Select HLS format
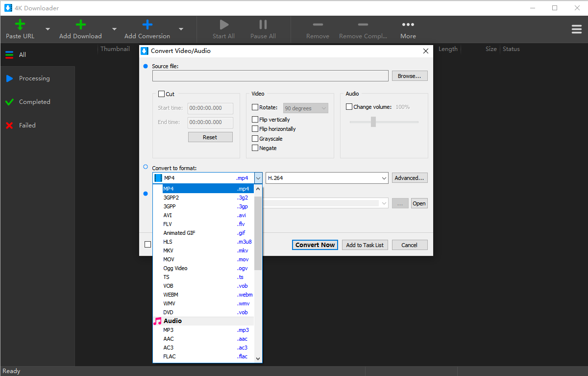 (203, 242)
